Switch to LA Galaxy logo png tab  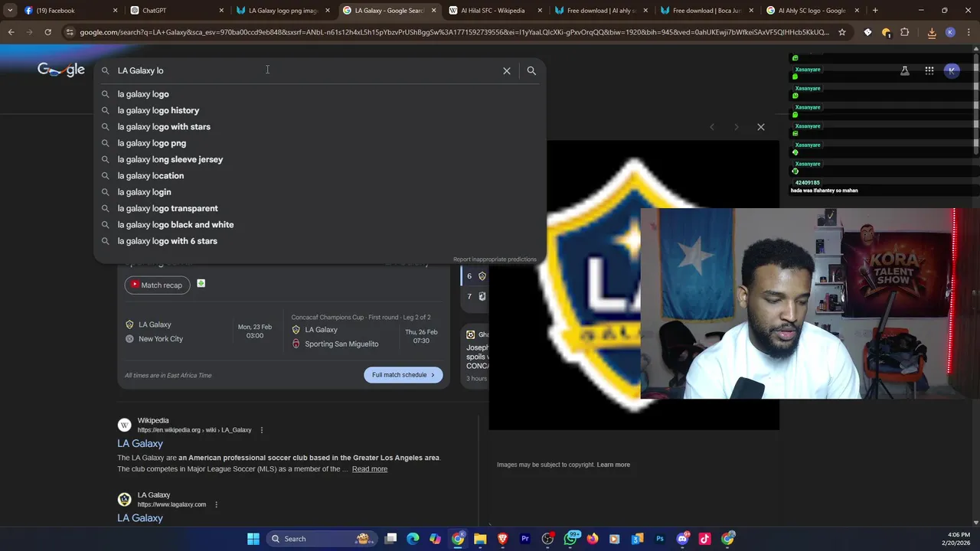(x=283, y=11)
